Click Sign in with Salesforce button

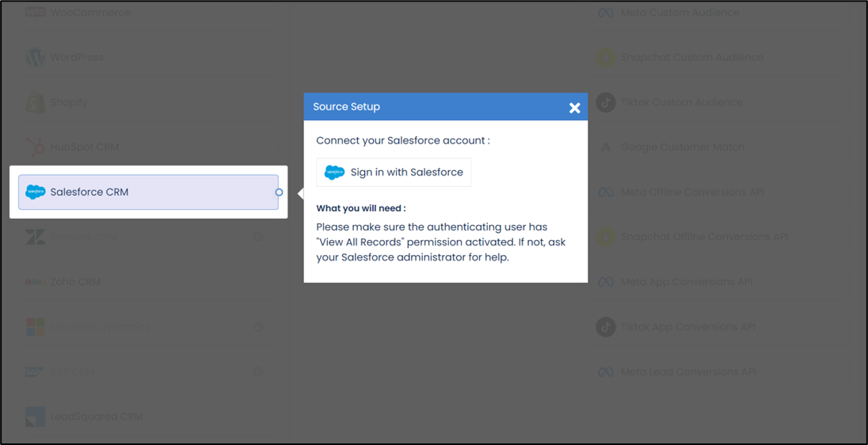click(x=394, y=172)
